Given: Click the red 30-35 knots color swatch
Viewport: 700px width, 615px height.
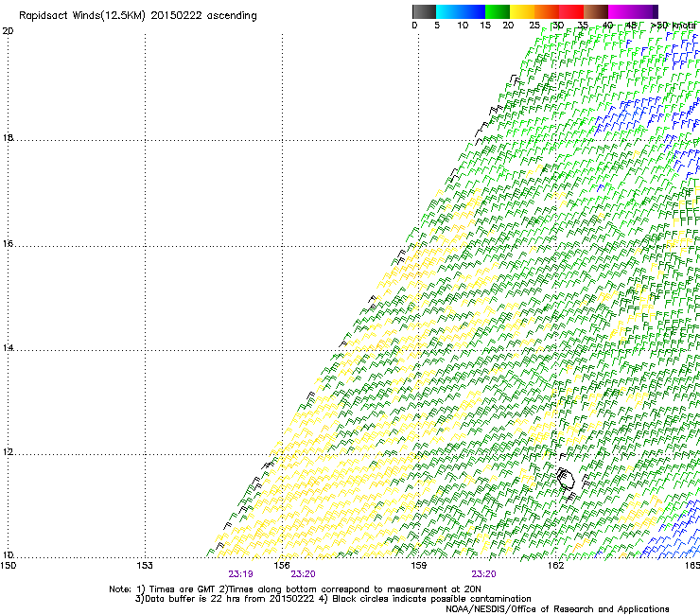Looking at the screenshot, I should [571, 11].
